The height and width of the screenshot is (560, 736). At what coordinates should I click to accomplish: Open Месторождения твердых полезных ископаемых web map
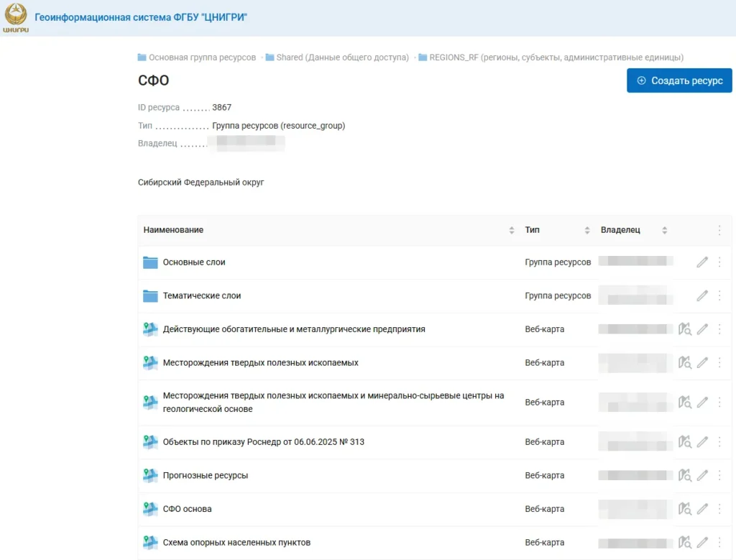coord(260,362)
